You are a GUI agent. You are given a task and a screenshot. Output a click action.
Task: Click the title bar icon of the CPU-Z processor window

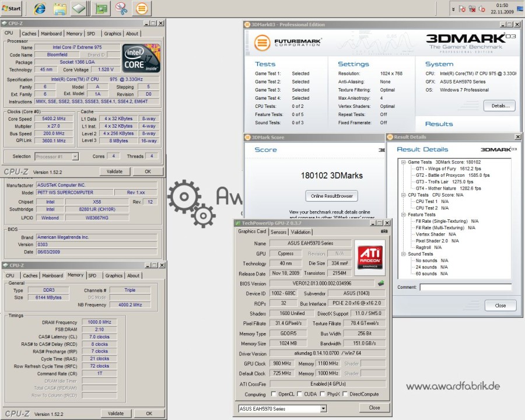(4, 23)
